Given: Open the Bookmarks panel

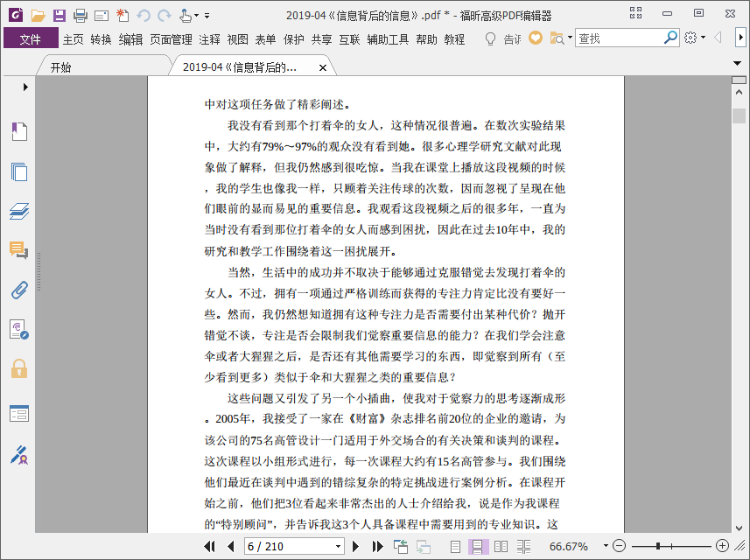Looking at the screenshot, I should [19, 131].
